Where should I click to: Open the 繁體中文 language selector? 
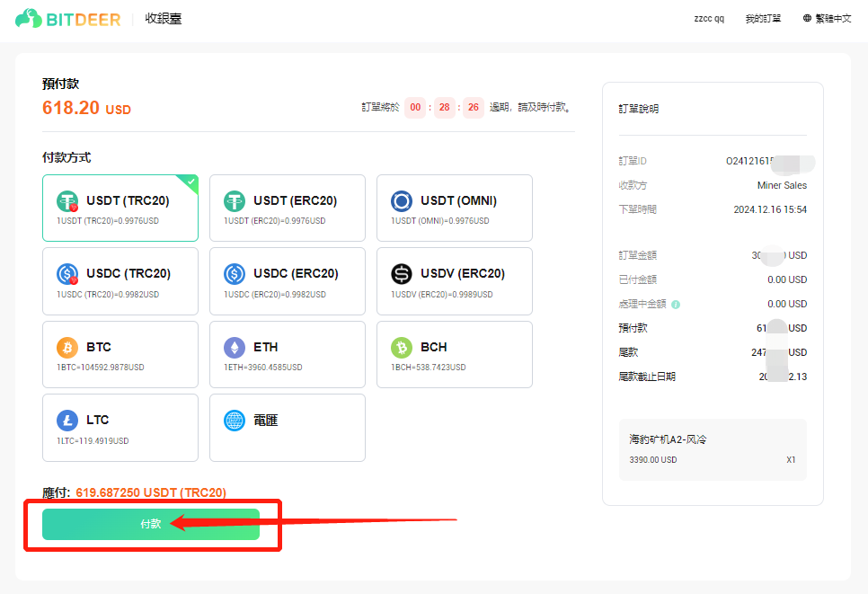tap(827, 18)
